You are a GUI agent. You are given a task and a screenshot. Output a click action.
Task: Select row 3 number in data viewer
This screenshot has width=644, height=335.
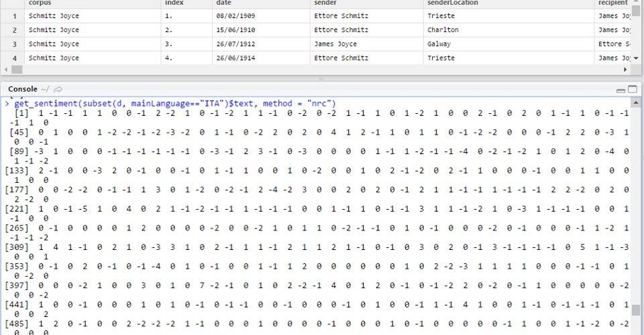(14, 44)
